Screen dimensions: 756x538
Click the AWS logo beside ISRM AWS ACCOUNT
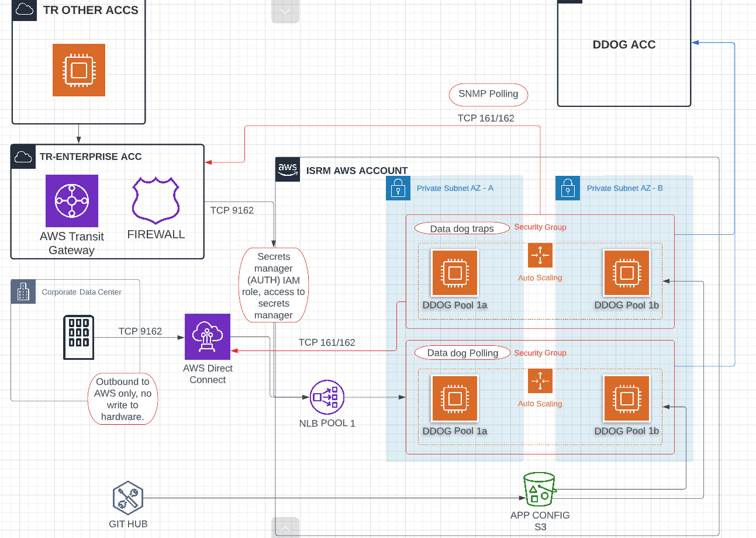pyautogui.click(x=287, y=169)
